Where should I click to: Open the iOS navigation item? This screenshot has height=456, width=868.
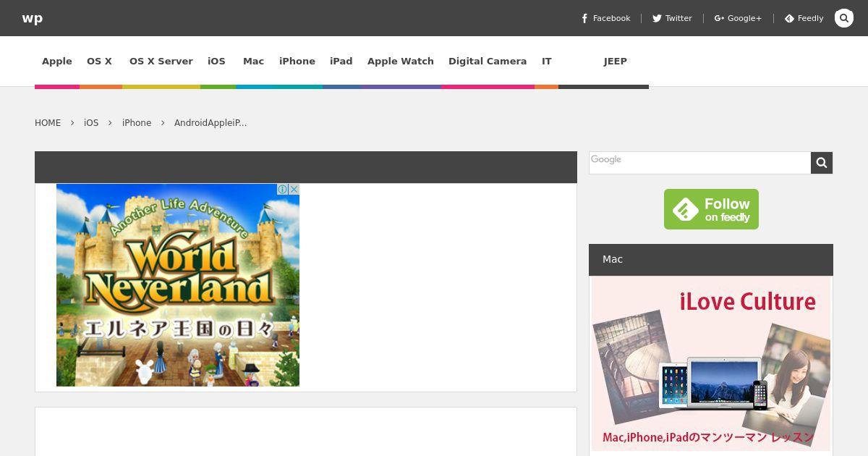(x=217, y=62)
